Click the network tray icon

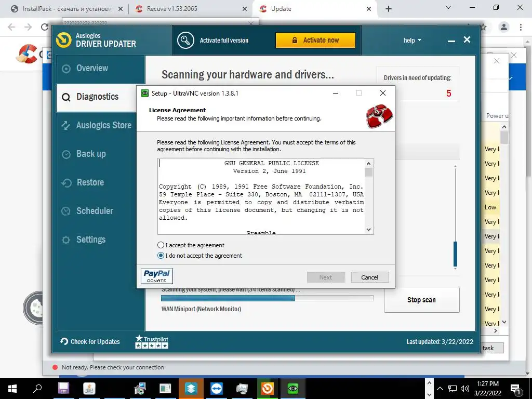point(453,389)
